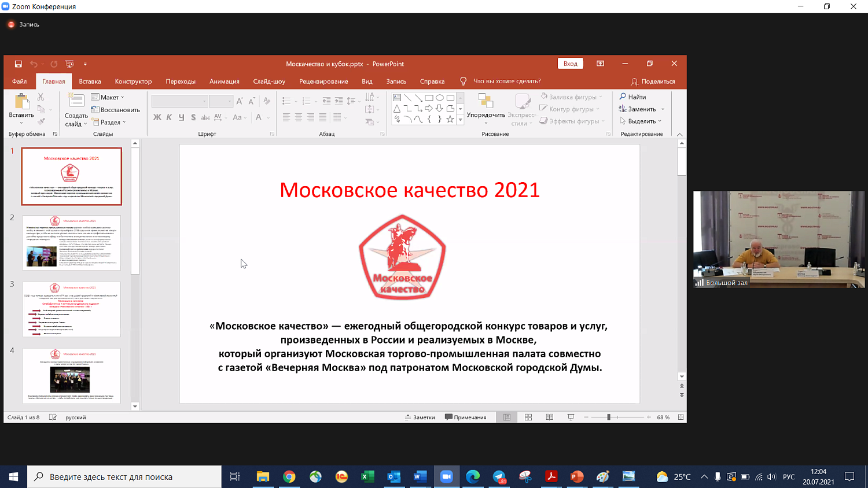Screen dimensions: 868x488
Task: Click fit slide to window icon
Action: tap(681, 417)
